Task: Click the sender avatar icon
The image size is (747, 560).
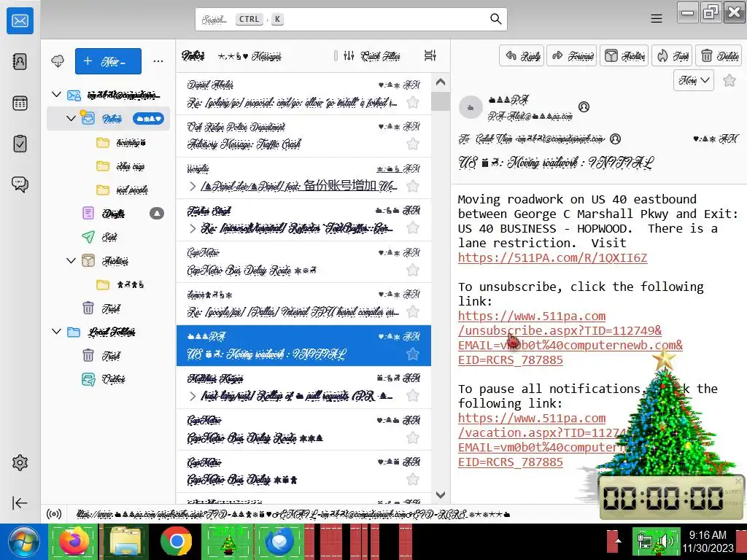Action: tap(471, 108)
